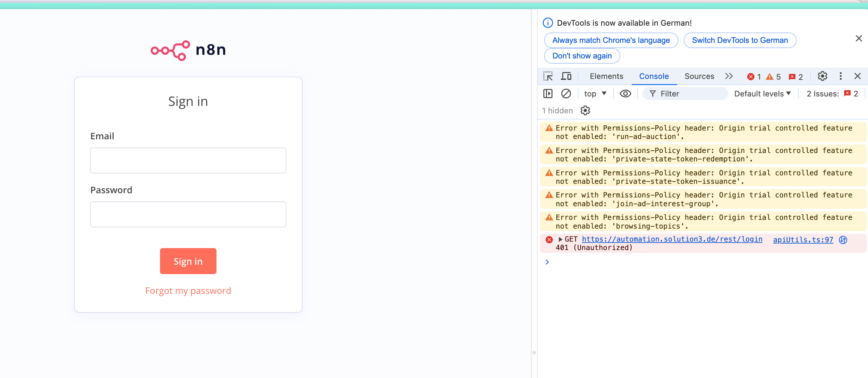Click the 401 (Unauthorized) text
This screenshot has width=868, height=378.
tap(594, 248)
